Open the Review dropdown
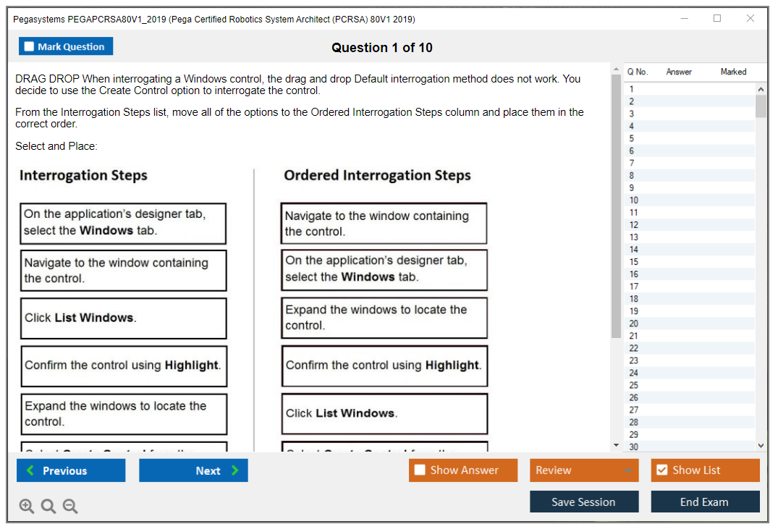The image size is (778, 532). pyautogui.click(x=583, y=470)
